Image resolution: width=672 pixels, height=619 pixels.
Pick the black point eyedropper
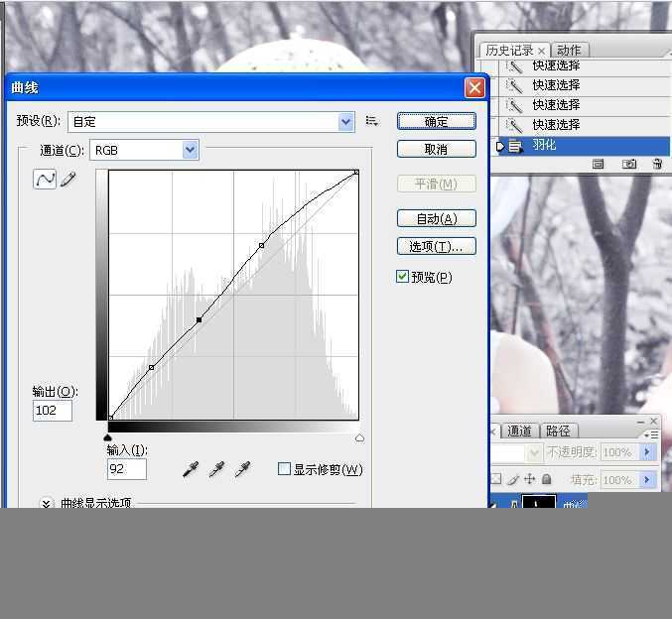[191, 470]
